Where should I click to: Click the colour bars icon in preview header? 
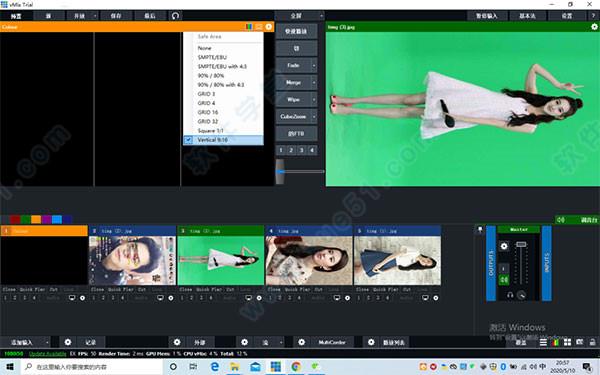pyautogui.click(x=249, y=27)
